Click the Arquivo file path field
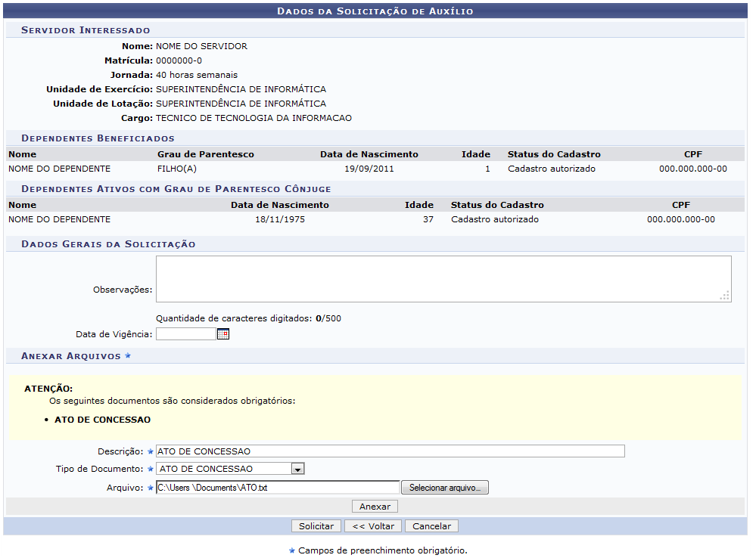 pyautogui.click(x=277, y=488)
